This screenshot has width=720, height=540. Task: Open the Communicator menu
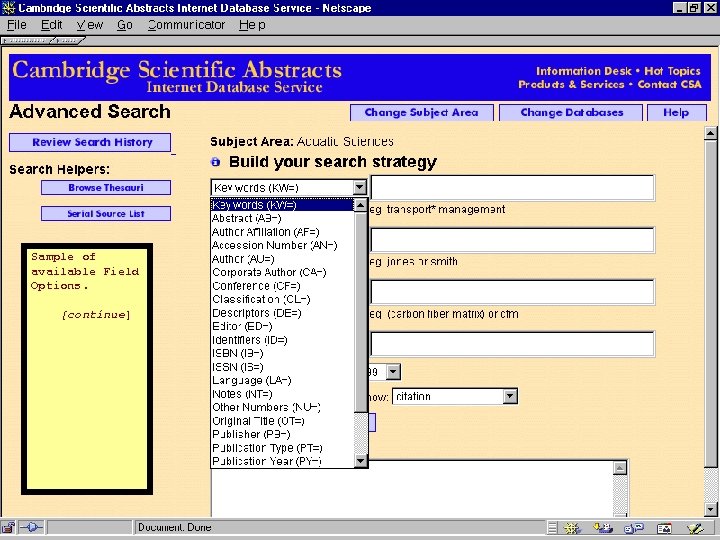tap(186, 25)
